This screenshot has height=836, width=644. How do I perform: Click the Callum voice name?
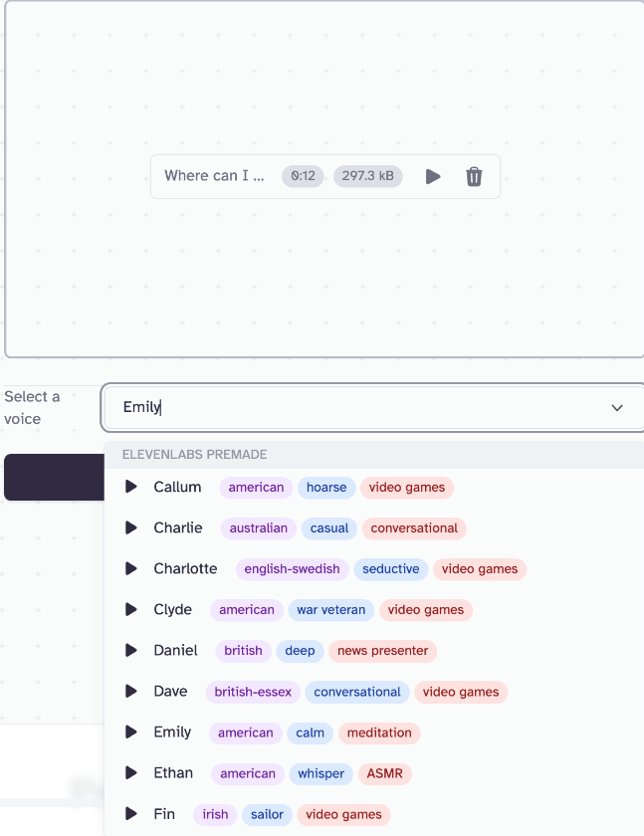pos(177,487)
